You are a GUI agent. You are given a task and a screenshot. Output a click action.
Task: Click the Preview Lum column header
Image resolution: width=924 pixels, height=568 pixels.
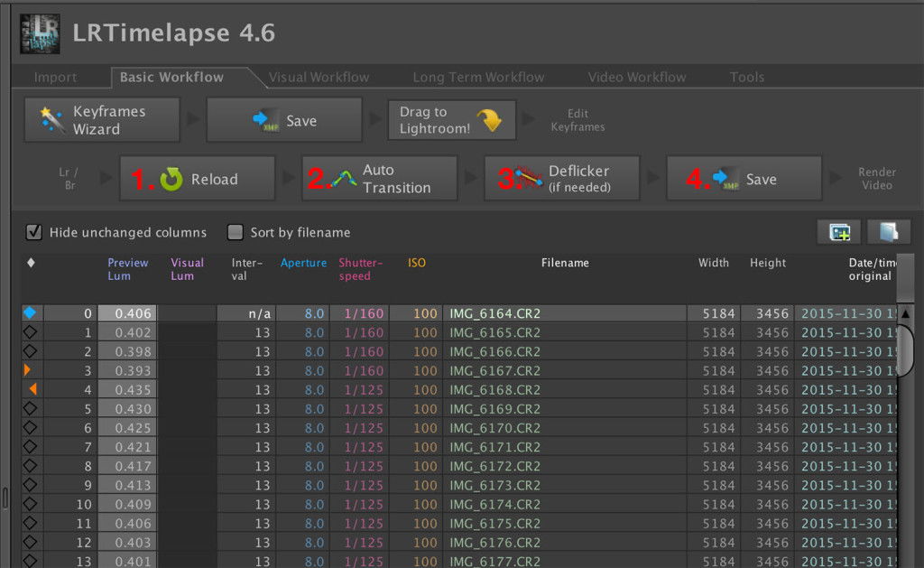click(128, 269)
